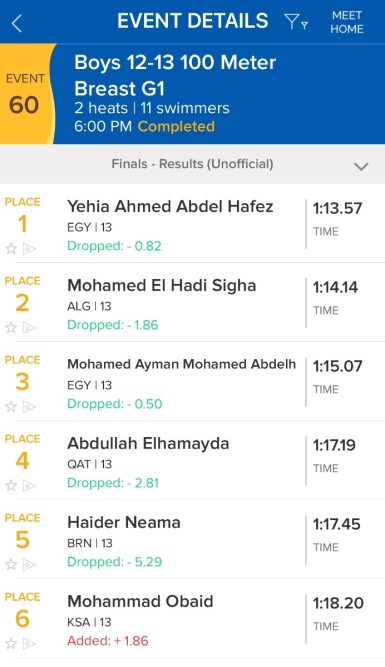Toggle favorite star for Abdullah Elhamayda
Screen dimensions: 385x667
11,485
